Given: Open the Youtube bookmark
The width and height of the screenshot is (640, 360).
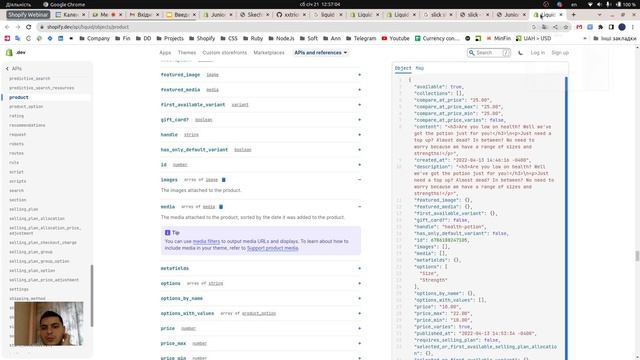Looking at the screenshot, I should click(x=396, y=38).
